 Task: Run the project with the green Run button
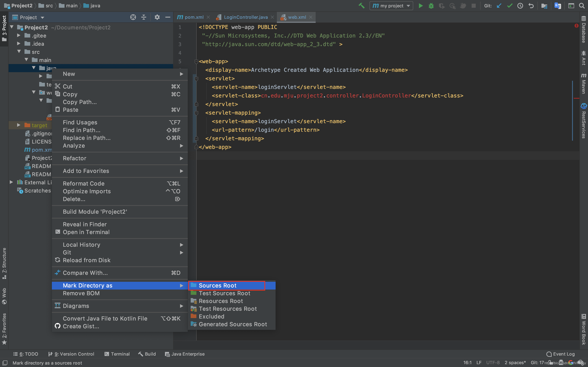click(421, 6)
